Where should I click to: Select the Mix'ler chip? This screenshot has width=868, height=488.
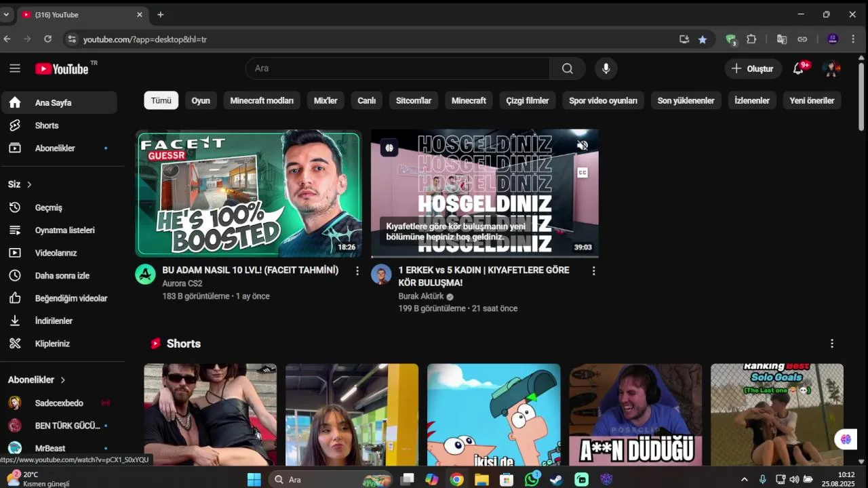click(325, 100)
